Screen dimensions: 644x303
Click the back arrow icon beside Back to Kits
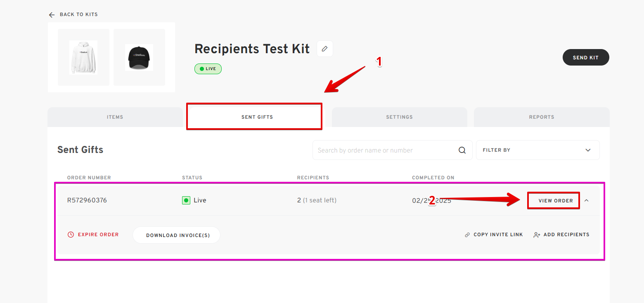pos(52,15)
